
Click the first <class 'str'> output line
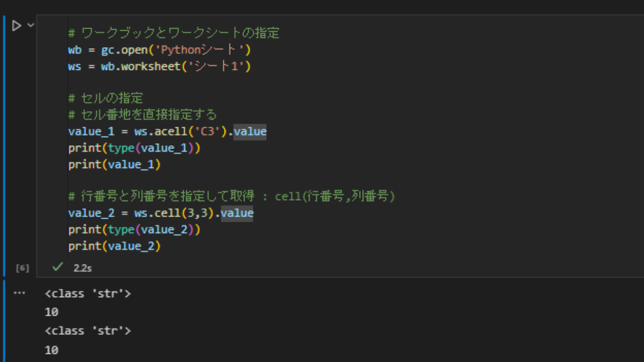pos(88,293)
